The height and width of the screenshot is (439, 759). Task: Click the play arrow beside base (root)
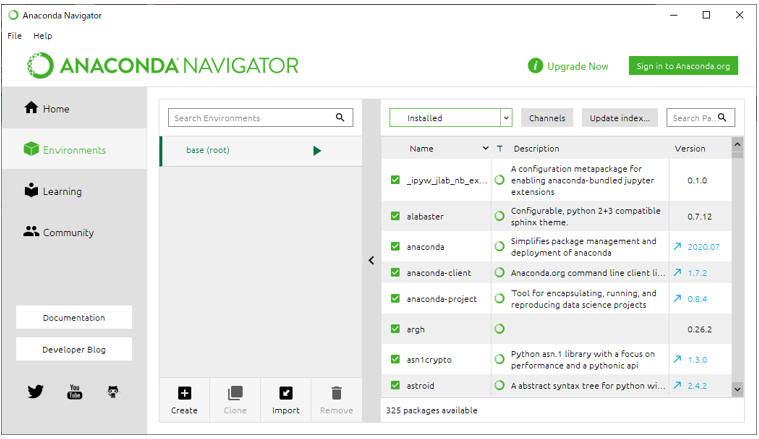click(x=317, y=151)
